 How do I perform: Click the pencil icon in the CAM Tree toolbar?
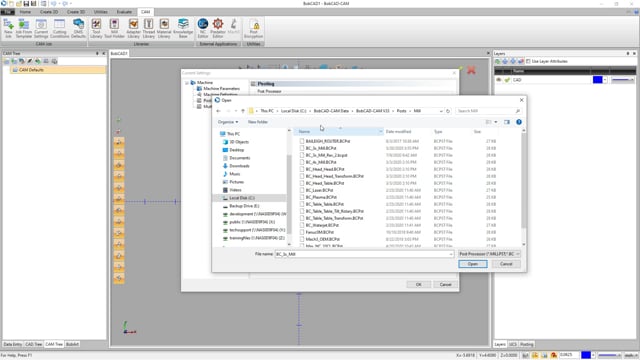(x=30, y=61)
